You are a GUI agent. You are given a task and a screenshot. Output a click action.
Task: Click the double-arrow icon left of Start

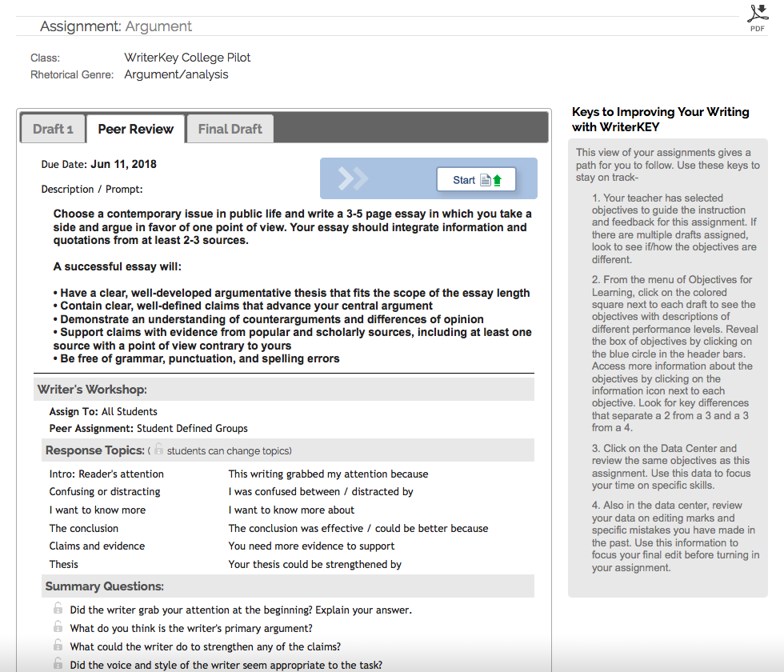[353, 178]
